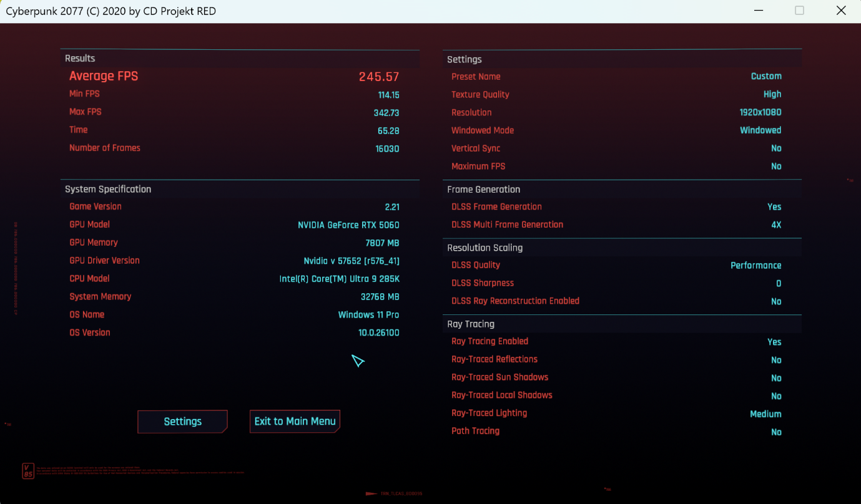861x504 pixels.
Task: Click Ray-Traced Sun Shadows No value
Action: [776, 379]
